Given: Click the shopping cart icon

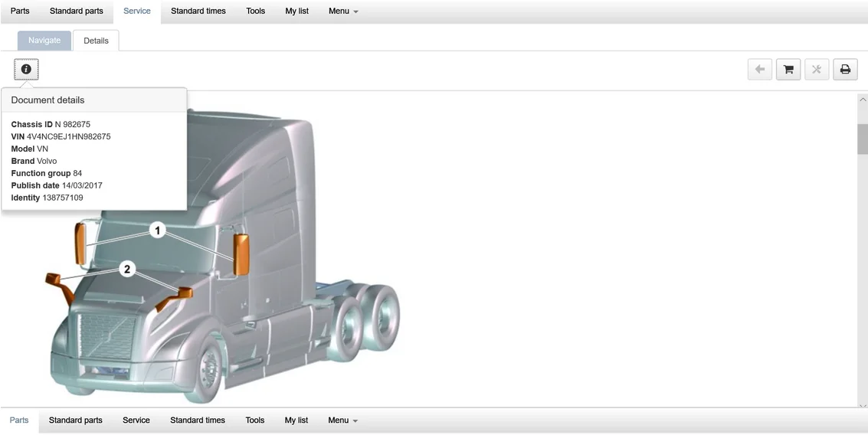Looking at the screenshot, I should coord(788,70).
